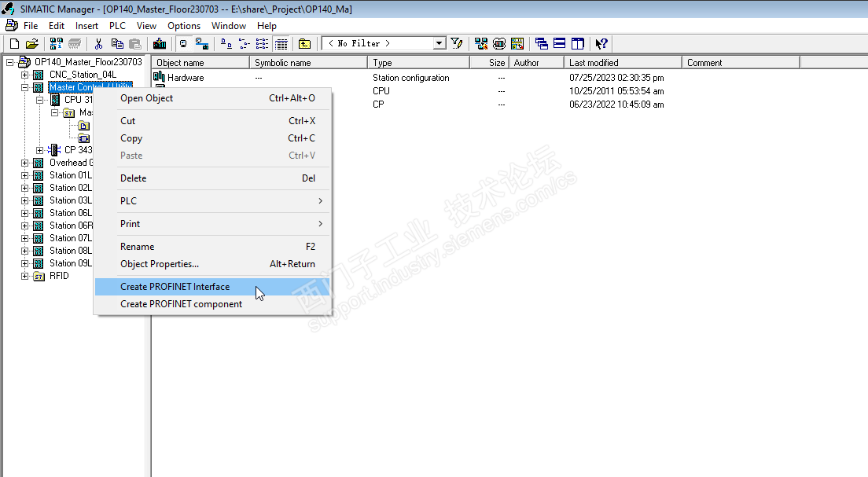Open the No Filter dropdown arrow
This screenshot has width=868, height=477.
coord(440,43)
